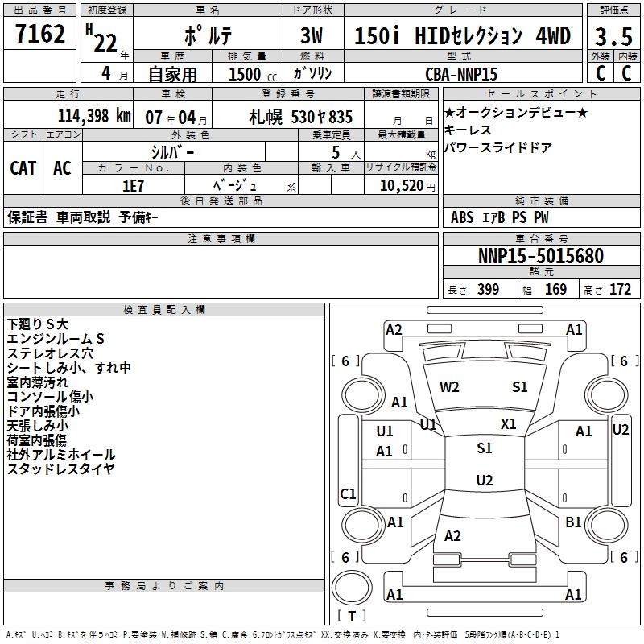Screen dimensions: 644x644
Task: Select exterior color シルバー
Action: point(173,152)
